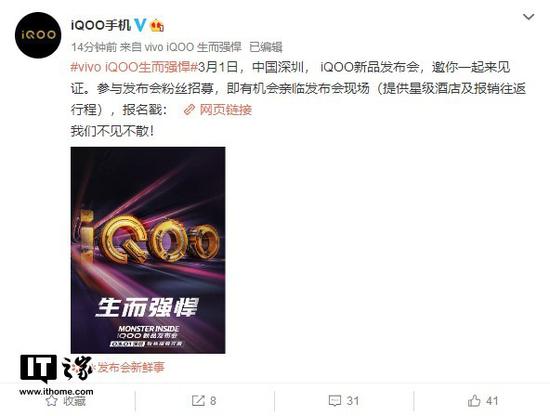Follow the 网页链接 web link
The height and width of the screenshot is (416, 550).
point(226,110)
